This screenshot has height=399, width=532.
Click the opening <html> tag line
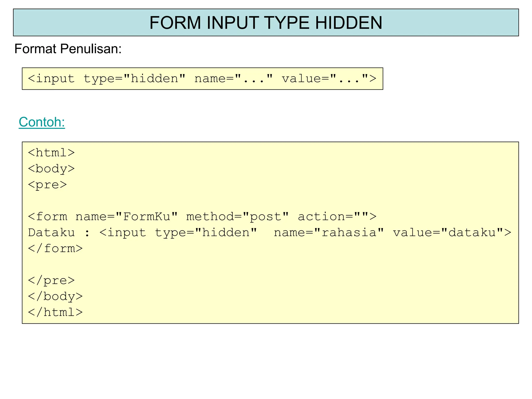pyautogui.click(x=51, y=152)
